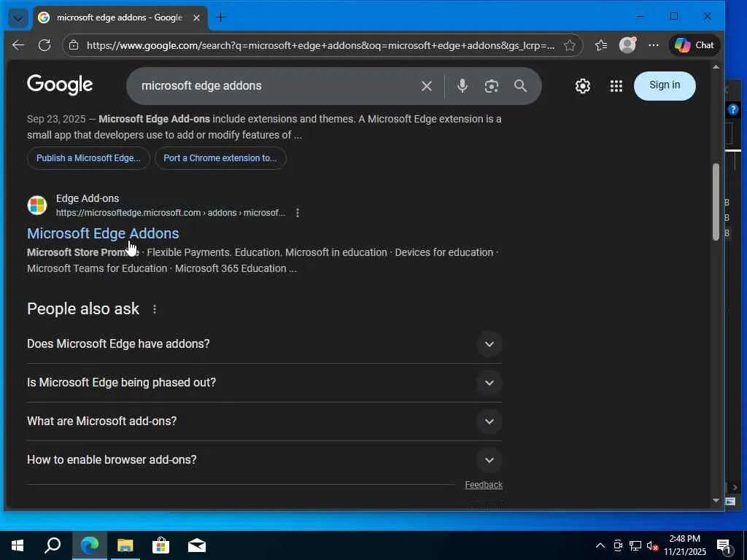Open the Favorites list icon in toolbar
747x560 pixels.
(x=601, y=45)
